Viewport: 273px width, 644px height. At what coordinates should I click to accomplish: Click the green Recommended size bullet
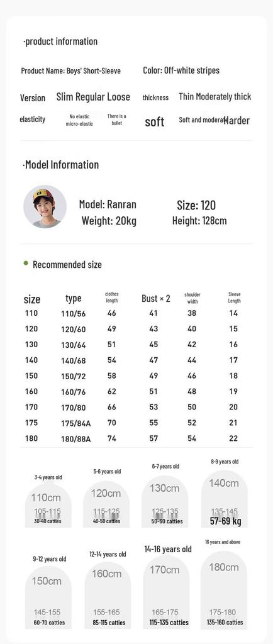(x=26, y=263)
